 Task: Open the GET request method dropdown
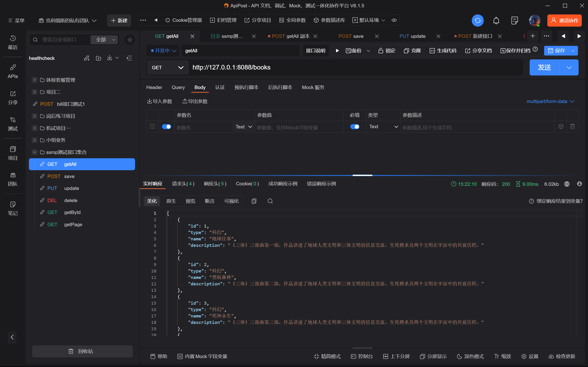point(168,67)
